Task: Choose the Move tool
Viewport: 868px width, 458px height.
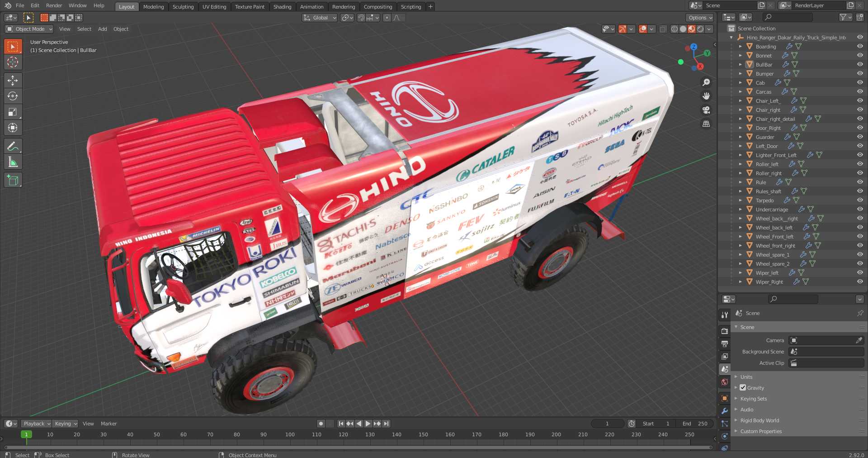Action: tap(13, 81)
